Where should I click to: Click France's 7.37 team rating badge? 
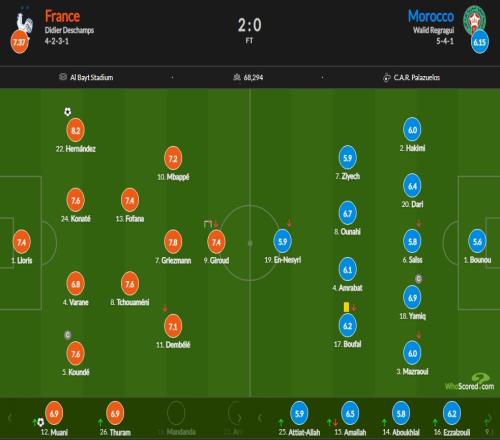tap(19, 42)
